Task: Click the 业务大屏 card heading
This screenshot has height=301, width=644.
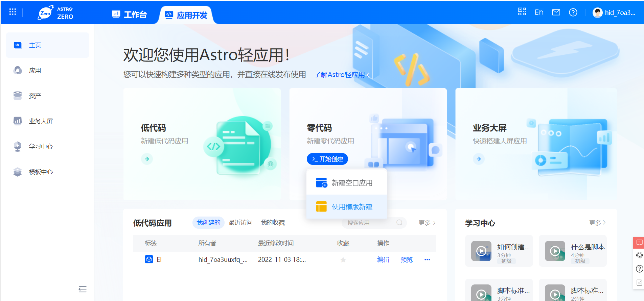Action: (x=489, y=128)
